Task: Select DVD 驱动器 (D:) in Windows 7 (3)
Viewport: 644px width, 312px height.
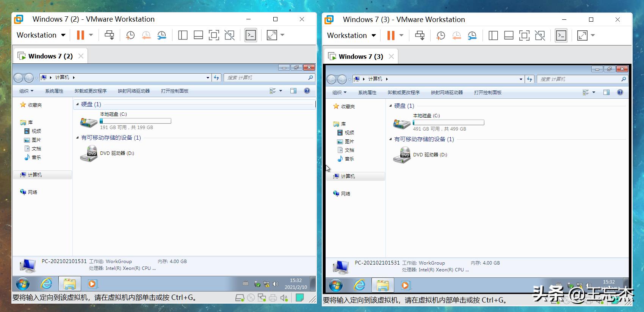Action: (420, 155)
